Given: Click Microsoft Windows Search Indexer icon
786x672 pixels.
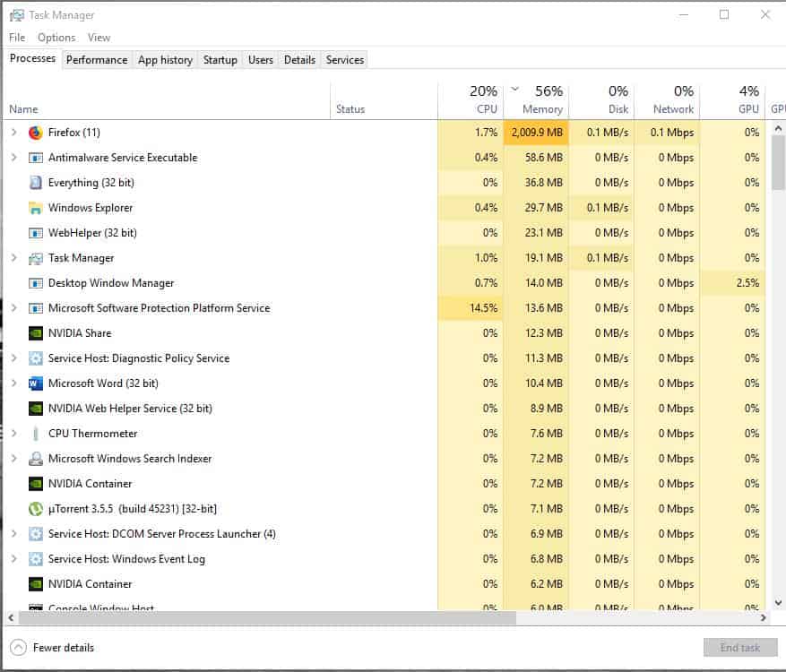Looking at the screenshot, I should click(x=36, y=459).
